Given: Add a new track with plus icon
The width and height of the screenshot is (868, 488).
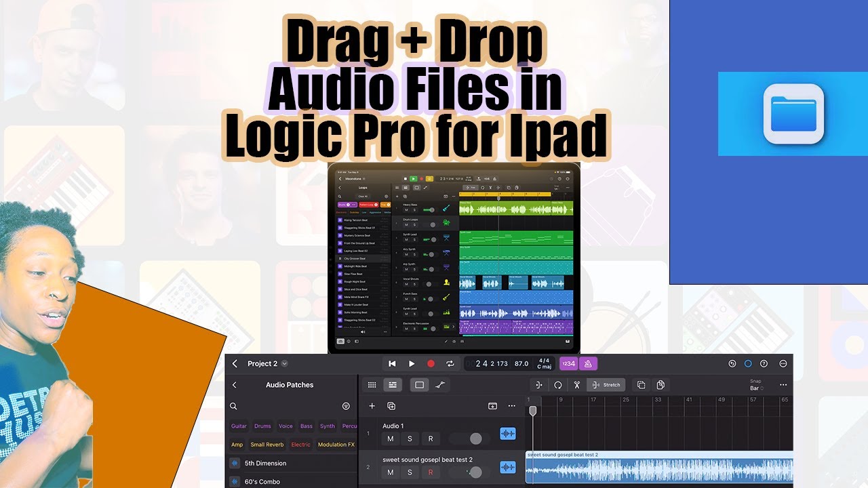Looking at the screenshot, I should (x=372, y=406).
